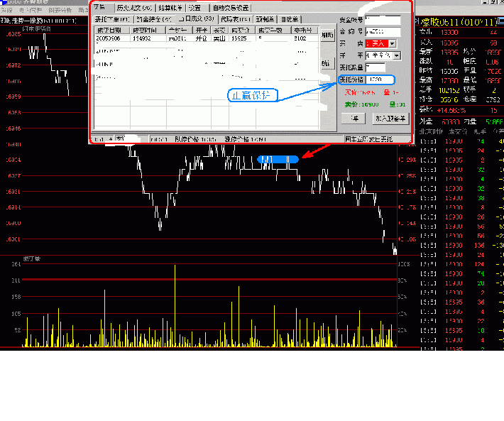Expand the open/close position dropdown
504x421 pixels.
tap(397, 55)
